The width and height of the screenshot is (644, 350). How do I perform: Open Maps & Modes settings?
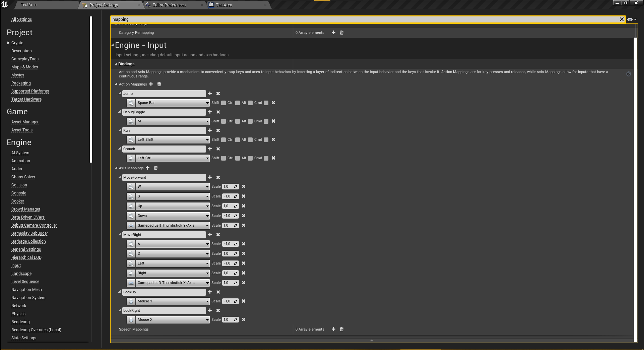(24, 67)
